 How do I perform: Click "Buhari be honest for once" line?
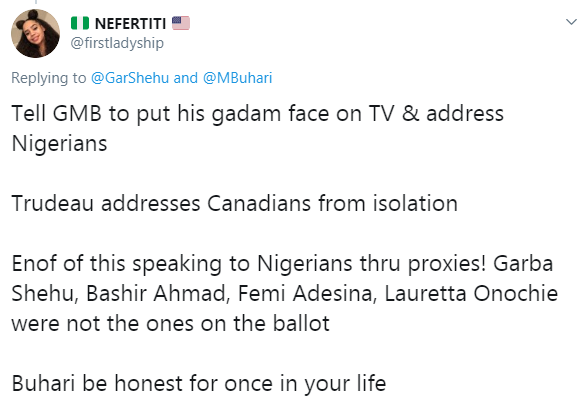coord(199,383)
